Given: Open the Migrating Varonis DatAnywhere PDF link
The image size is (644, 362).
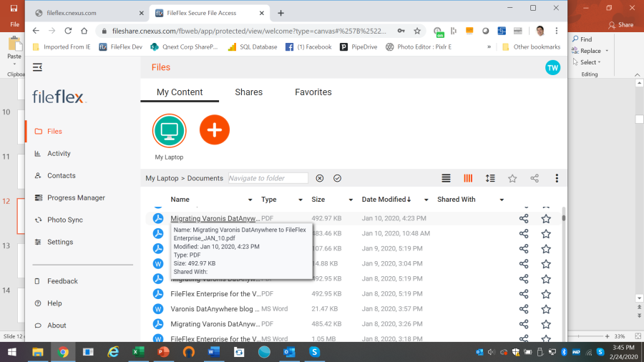Looking at the screenshot, I should [x=215, y=218].
